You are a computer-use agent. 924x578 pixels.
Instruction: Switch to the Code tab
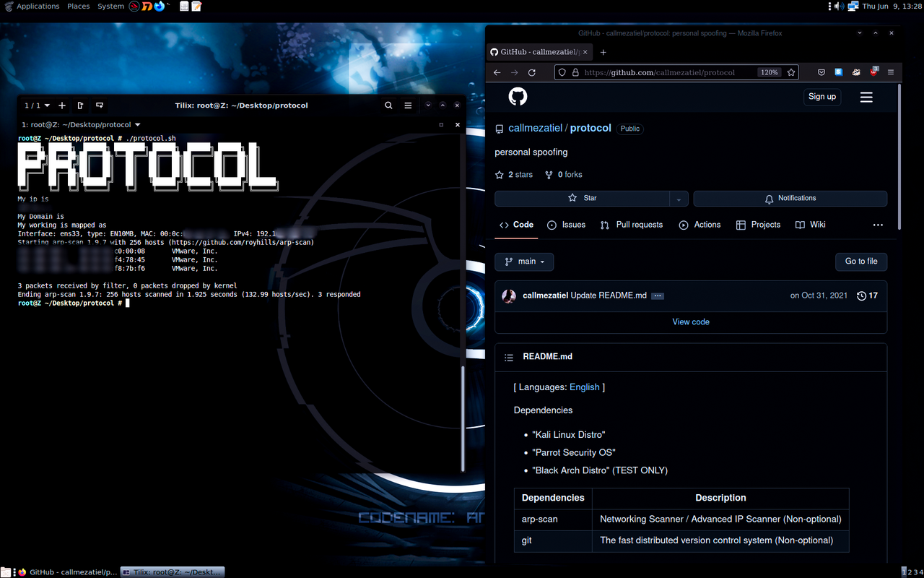(x=516, y=225)
